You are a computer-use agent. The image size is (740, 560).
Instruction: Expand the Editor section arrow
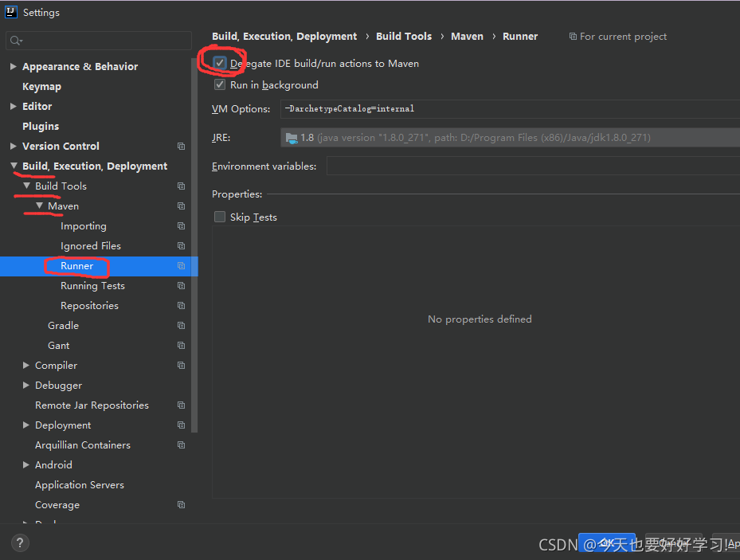click(14, 107)
